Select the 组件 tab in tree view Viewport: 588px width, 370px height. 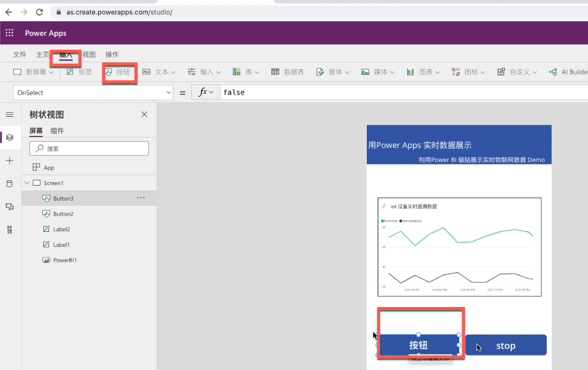coord(57,131)
